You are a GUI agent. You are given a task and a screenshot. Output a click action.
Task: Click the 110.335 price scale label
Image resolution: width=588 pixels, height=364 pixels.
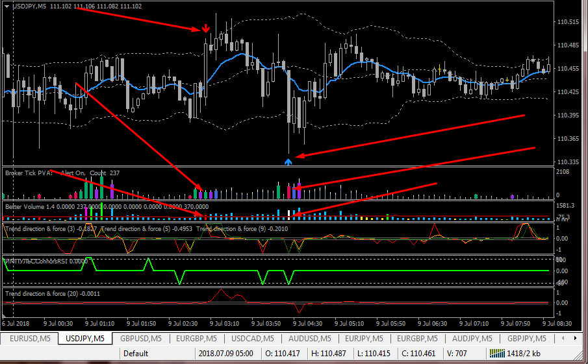point(568,162)
